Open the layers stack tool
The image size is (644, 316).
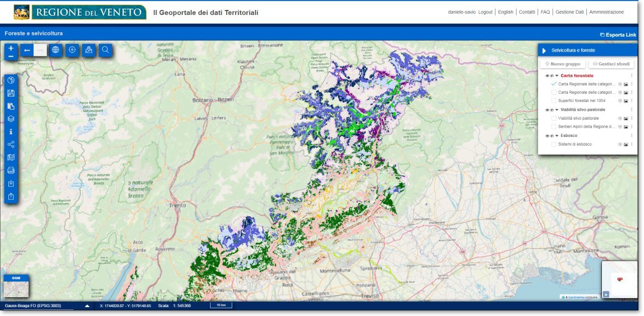[11, 119]
